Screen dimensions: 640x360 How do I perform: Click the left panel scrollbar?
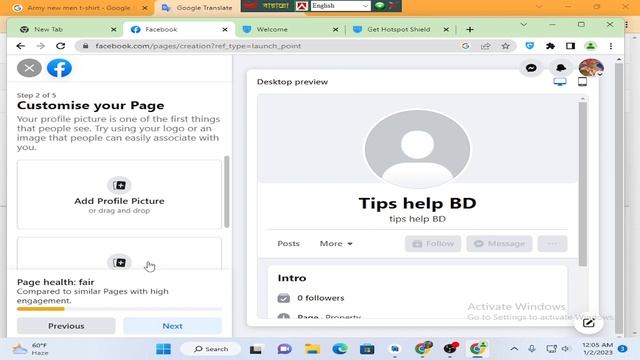(x=227, y=192)
